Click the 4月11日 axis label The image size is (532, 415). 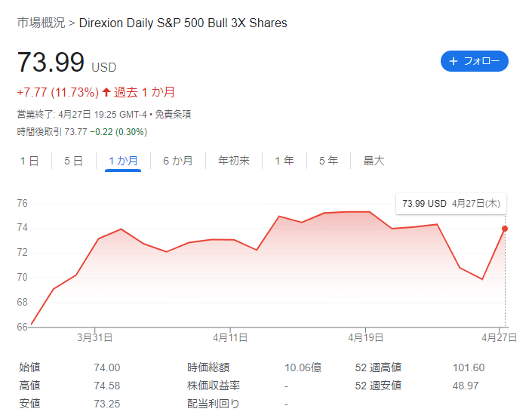tap(230, 337)
